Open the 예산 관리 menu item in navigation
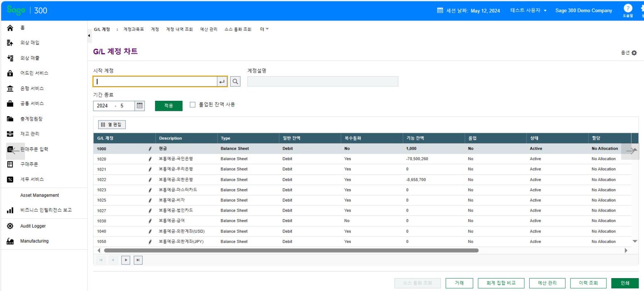The height and width of the screenshot is (291, 644). 208,29
